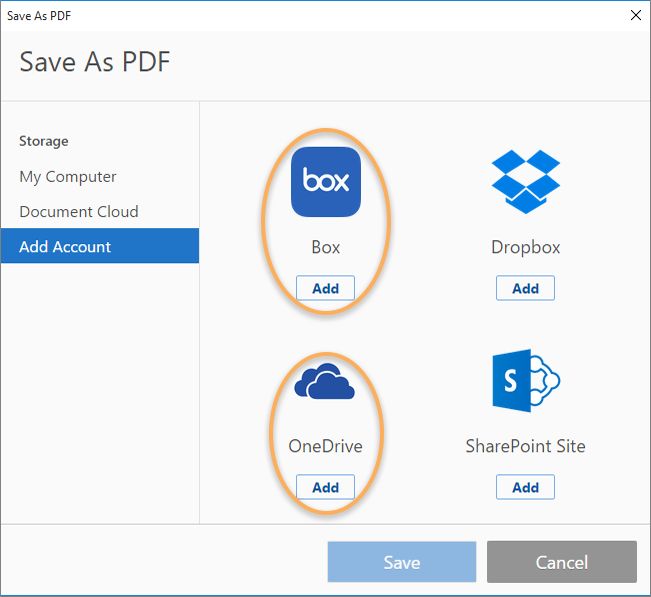Open the Add Account section
The height and width of the screenshot is (597, 651).
coord(100,246)
